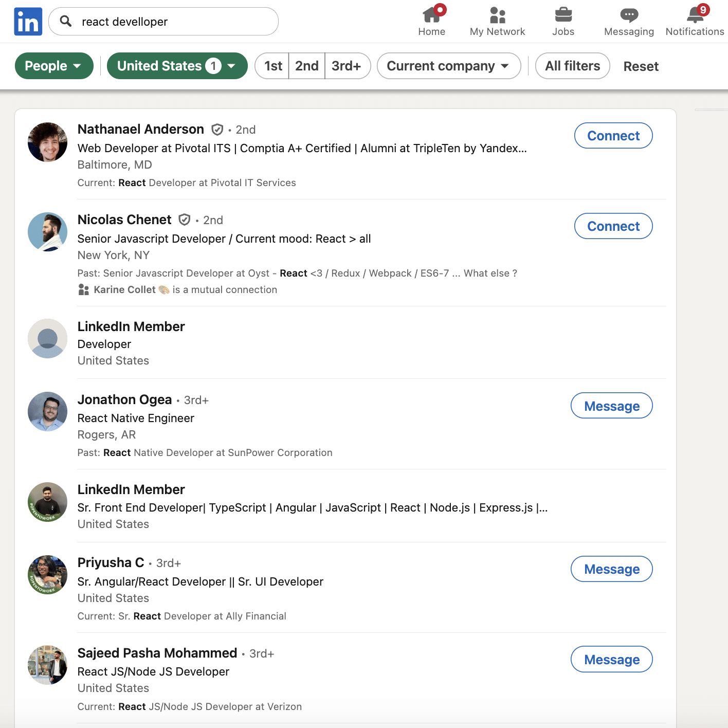Click the LinkedIn logo icon

[x=28, y=22]
